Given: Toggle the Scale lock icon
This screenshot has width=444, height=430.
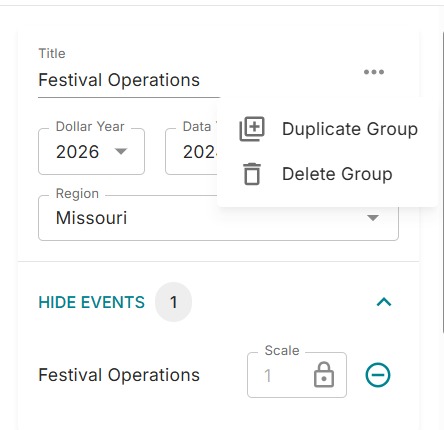Looking at the screenshot, I should point(324,375).
